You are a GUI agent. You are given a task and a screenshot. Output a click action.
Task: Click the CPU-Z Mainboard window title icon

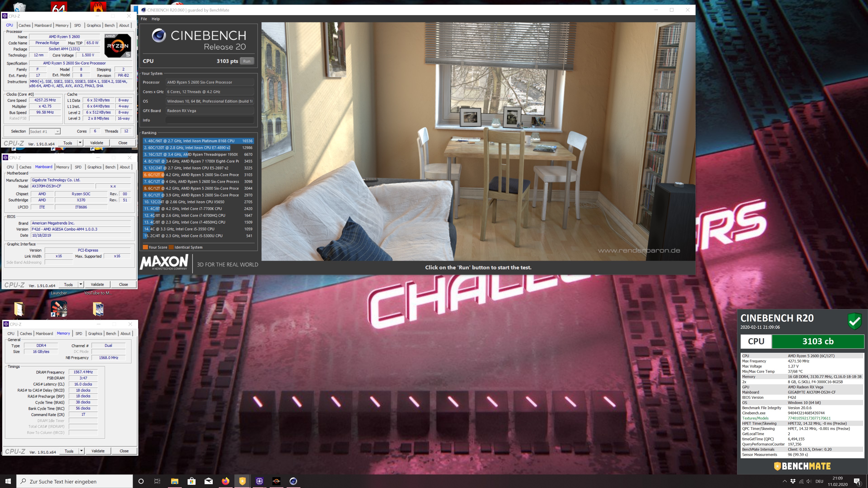(5, 158)
